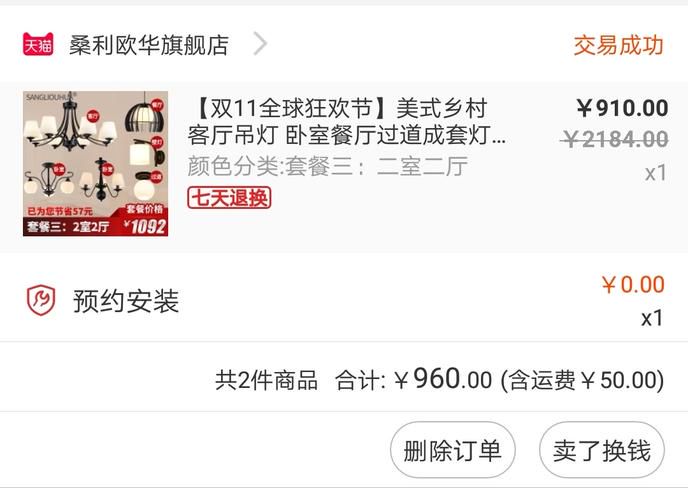Tap the chevron arrow beside the store name
This screenshot has width=688, height=488.
(x=261, y=44)
